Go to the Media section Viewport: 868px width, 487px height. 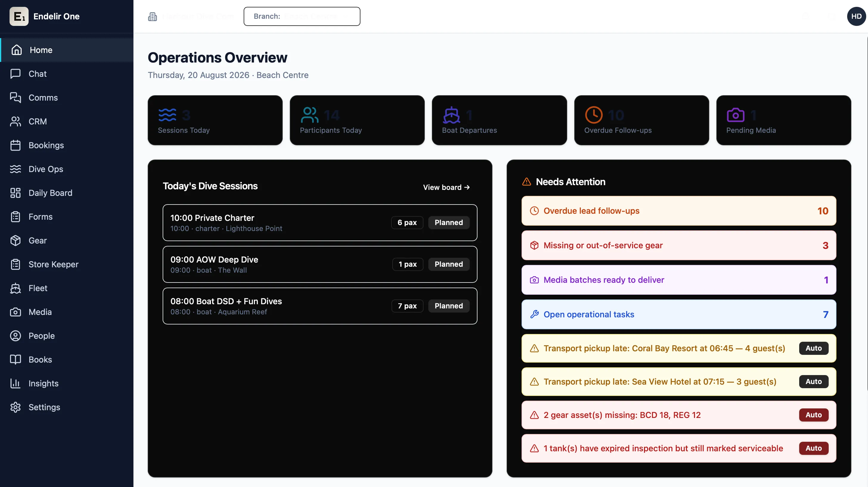67,312
